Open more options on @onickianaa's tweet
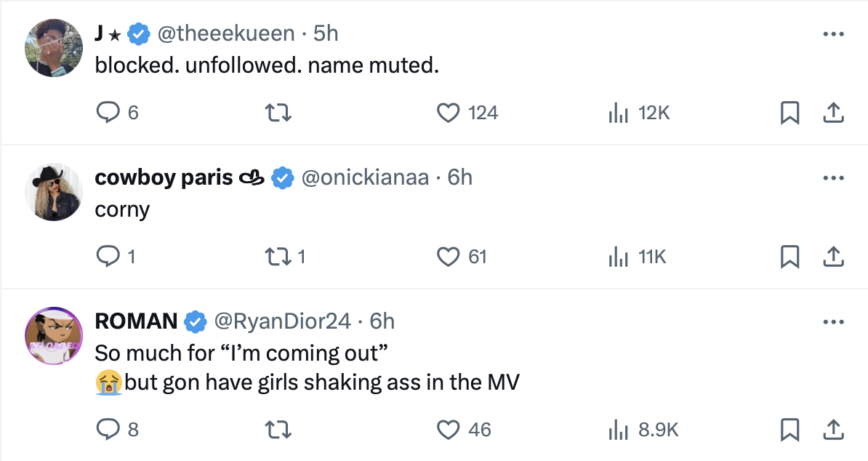The height and width of the screenshot is (461, 868). 833,178
